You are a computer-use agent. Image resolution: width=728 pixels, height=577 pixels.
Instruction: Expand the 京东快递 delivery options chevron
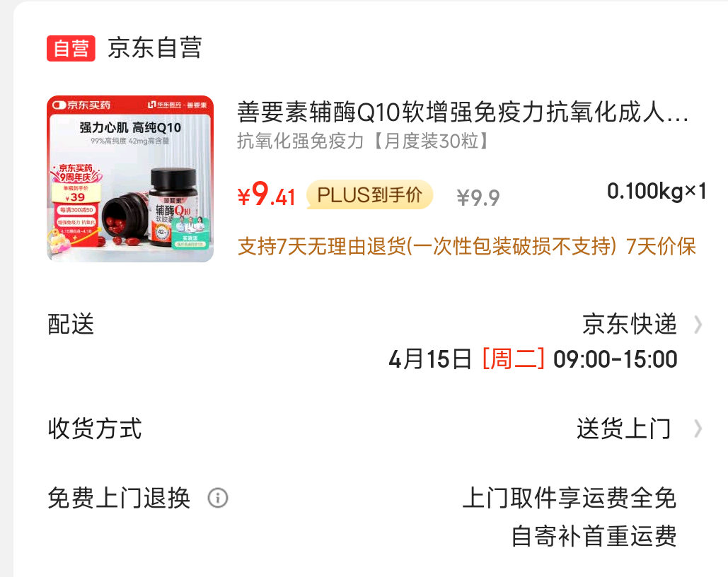(x=698, y=325)
